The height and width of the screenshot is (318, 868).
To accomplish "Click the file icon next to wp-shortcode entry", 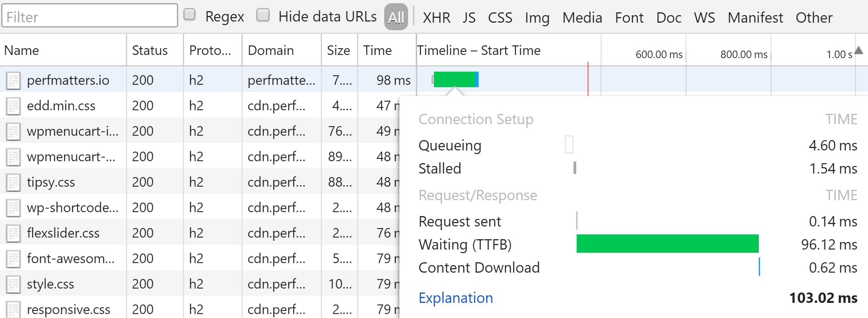I will click(x=13, y=207).
